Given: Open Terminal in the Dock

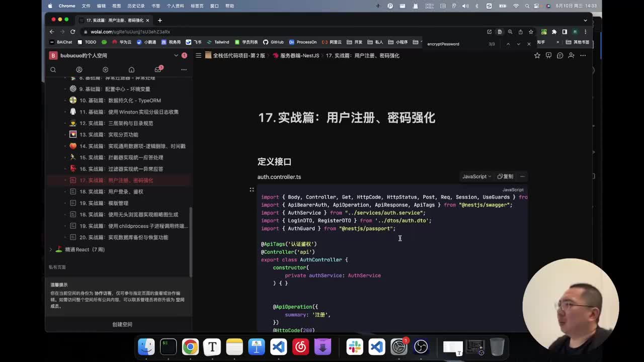Looking at the screenshot, I should pyautogui.click(x=168, y=347).
